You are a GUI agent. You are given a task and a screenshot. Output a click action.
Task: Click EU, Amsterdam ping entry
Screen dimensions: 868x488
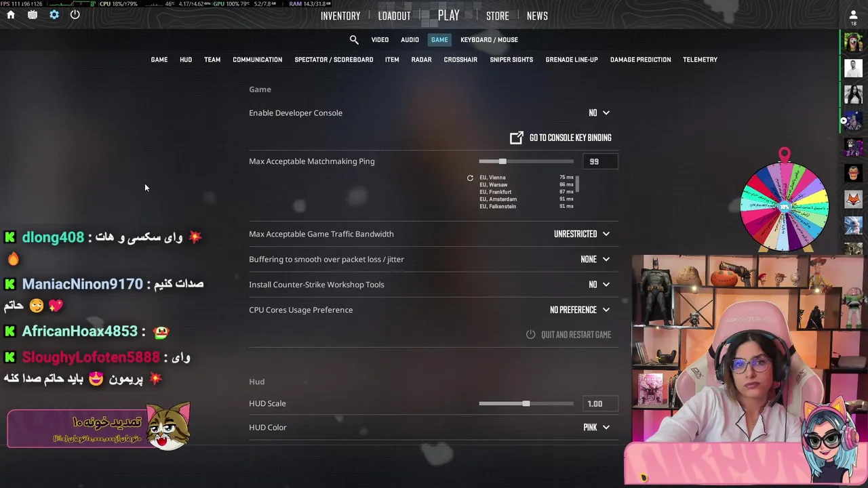[x=526, y=199]
